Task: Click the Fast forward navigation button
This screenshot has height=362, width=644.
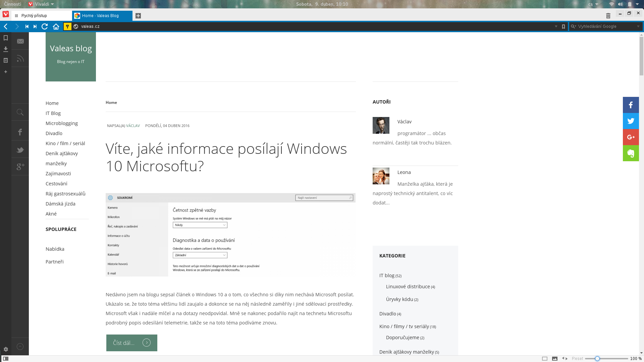Action: pos(35,26)
